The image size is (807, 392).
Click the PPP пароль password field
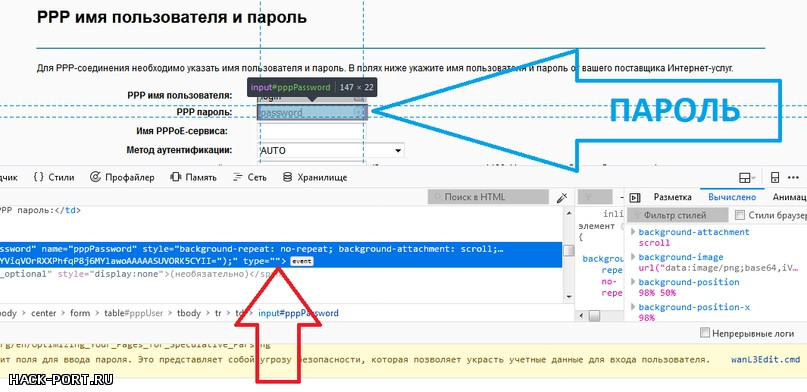(x=312, y=112)
